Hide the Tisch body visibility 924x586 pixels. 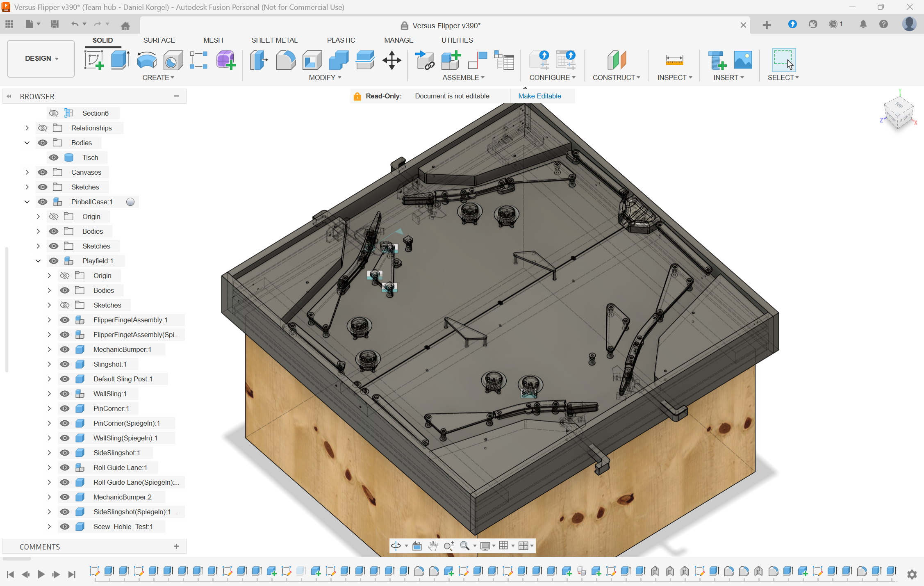(54, 157)
